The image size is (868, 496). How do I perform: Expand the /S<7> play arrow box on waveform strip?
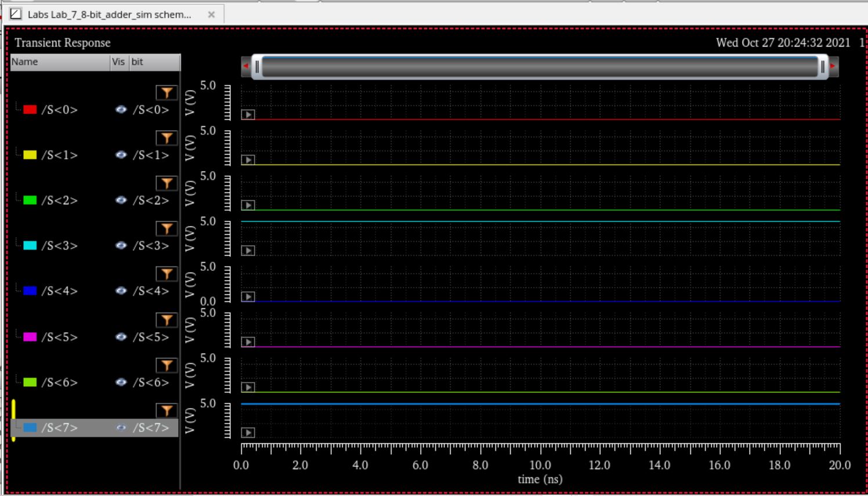(x=248, y=433)
